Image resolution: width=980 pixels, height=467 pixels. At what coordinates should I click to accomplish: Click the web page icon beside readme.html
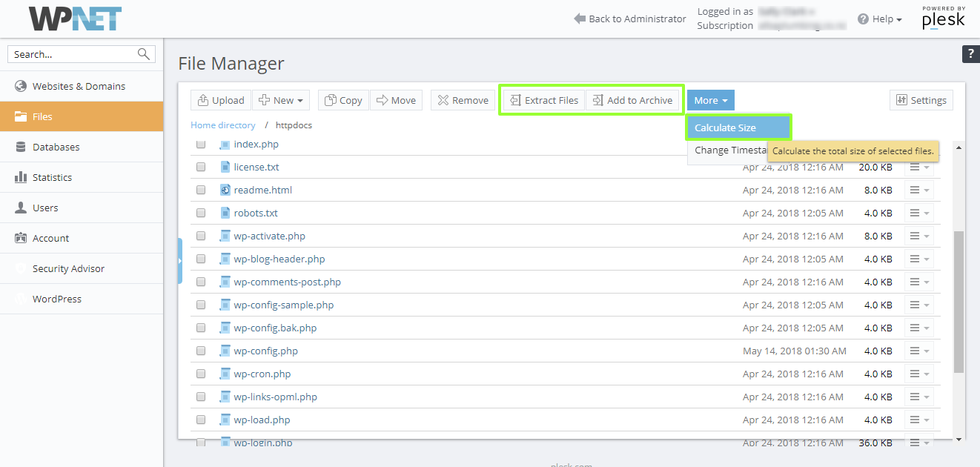(x=225, y=190)
